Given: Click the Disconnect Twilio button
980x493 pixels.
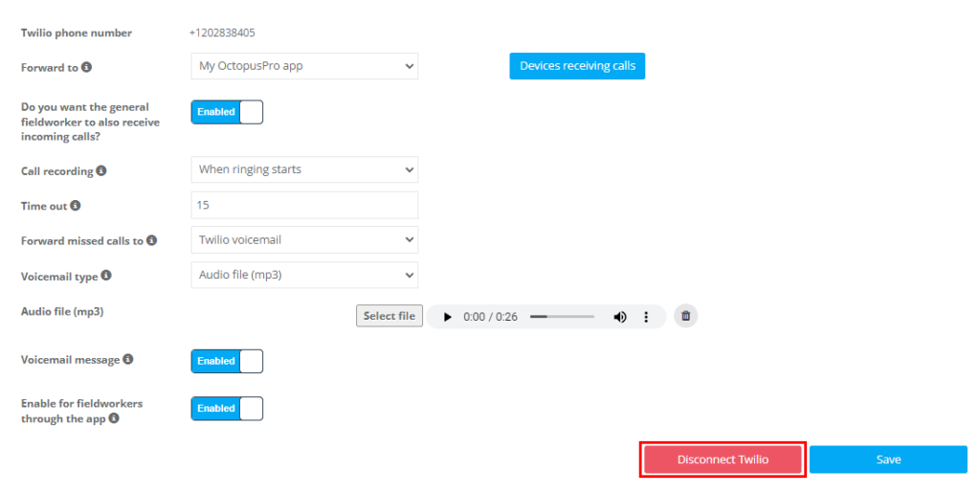Looking at the screenshot, I should click(723, 459).
